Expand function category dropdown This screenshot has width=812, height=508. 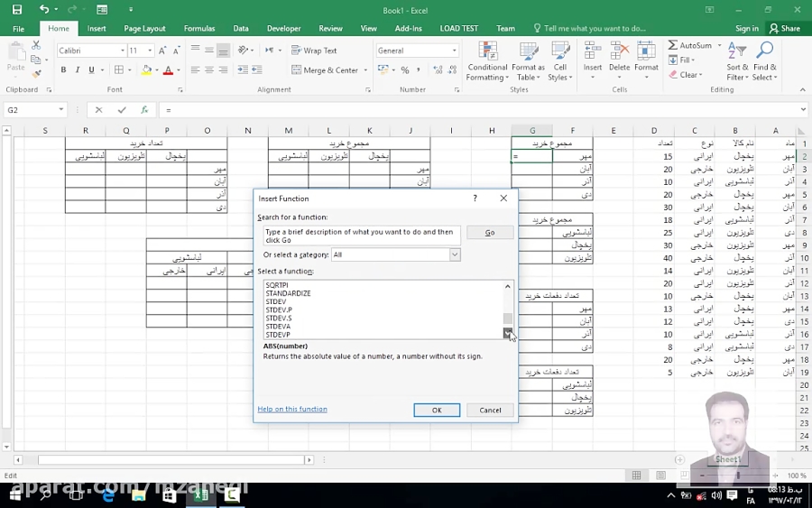(455, 254)
